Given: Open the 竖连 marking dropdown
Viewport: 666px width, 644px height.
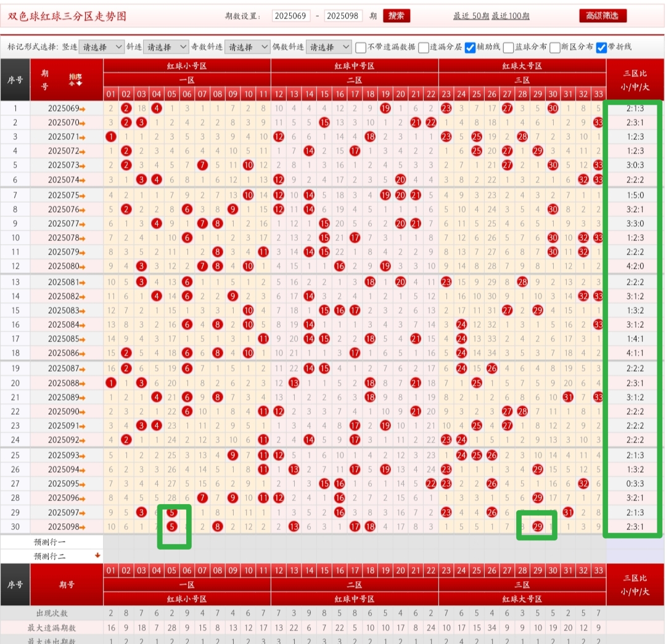Looking at the screenshot, I should pyautogui.click(x=102, y=47).
